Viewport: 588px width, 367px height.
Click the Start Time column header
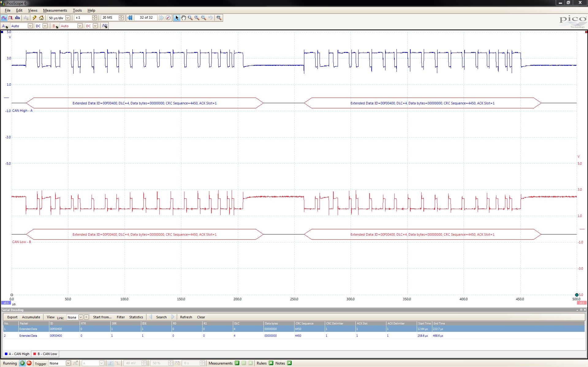[x=424, y=323]
